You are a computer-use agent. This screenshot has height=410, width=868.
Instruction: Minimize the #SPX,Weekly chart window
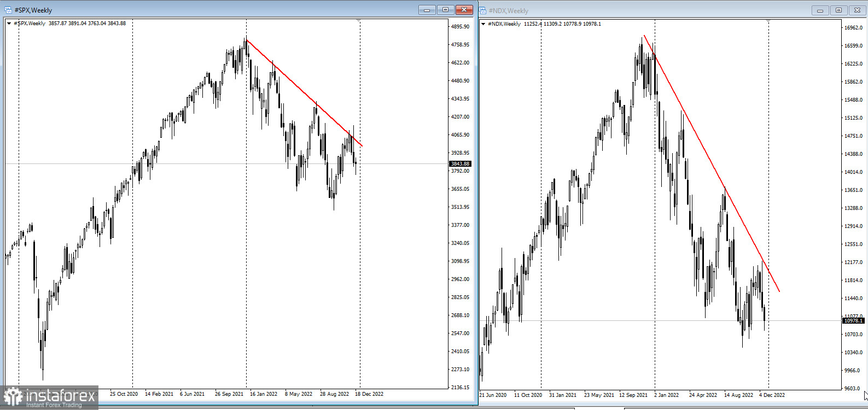tap(427, 10)
